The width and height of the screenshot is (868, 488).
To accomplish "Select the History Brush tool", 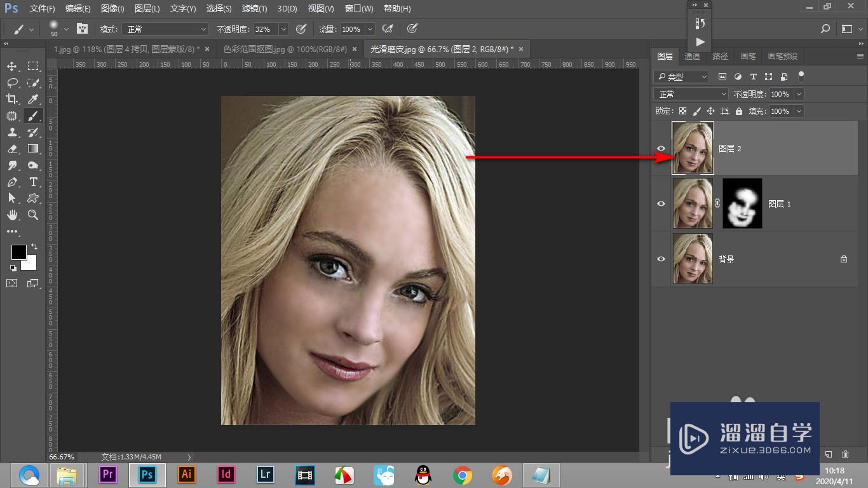I will (x=33, y=132).
